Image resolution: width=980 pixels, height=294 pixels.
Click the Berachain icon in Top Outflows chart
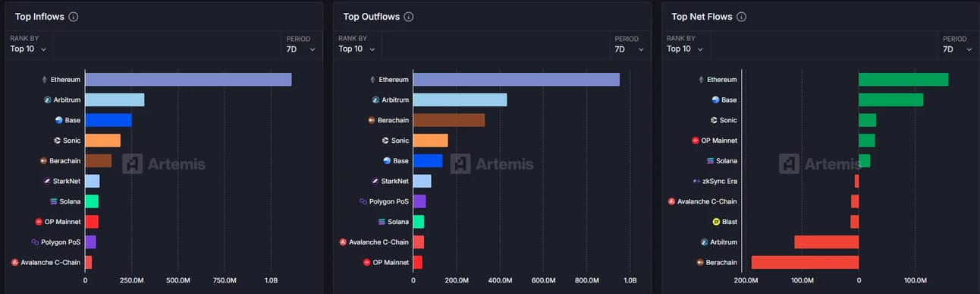pos(372,120)
